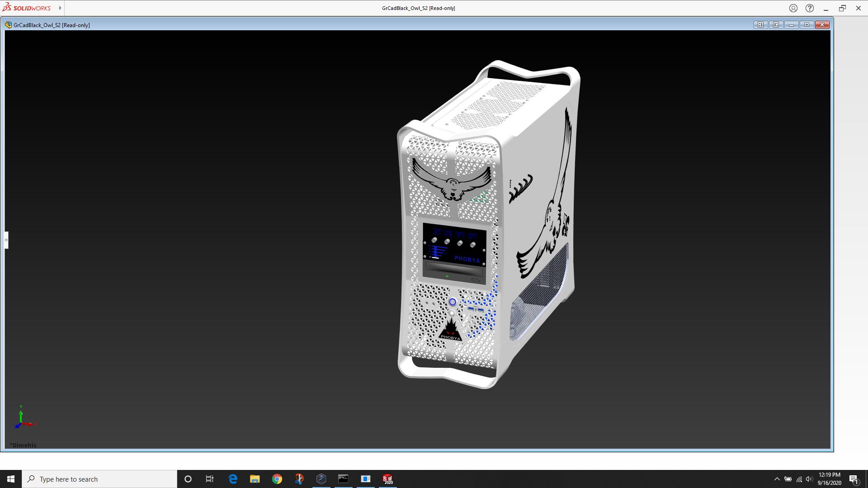The width and height of the screenshot is (868, 488).
Task: Tile document window to the right
Action: pos(776,25)
